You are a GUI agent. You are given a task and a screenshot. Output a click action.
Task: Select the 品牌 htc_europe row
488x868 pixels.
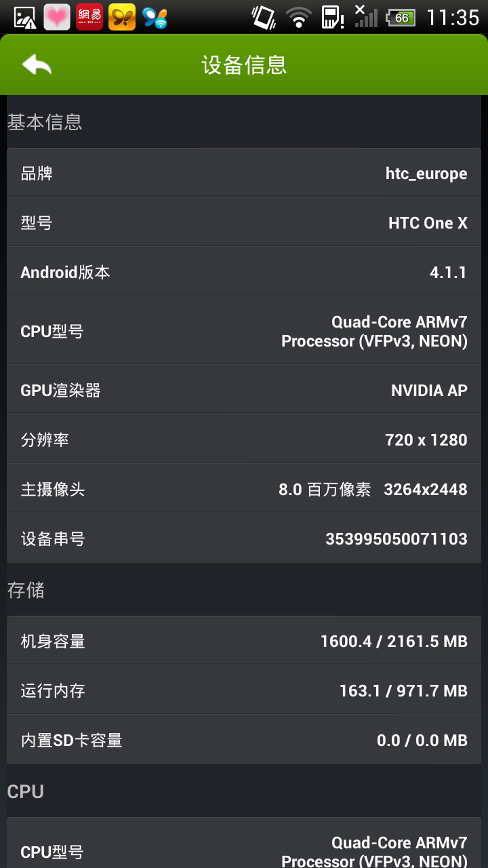[x=244, y=174]
